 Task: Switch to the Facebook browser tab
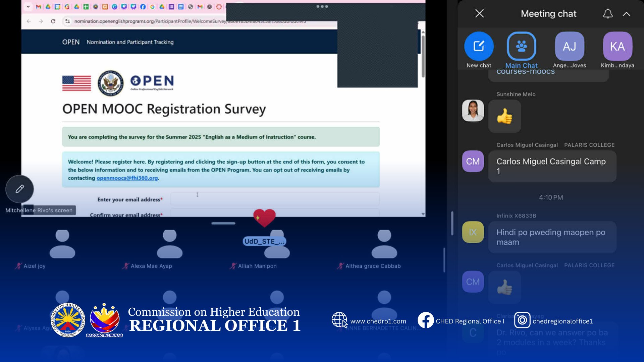pos(143,6)
